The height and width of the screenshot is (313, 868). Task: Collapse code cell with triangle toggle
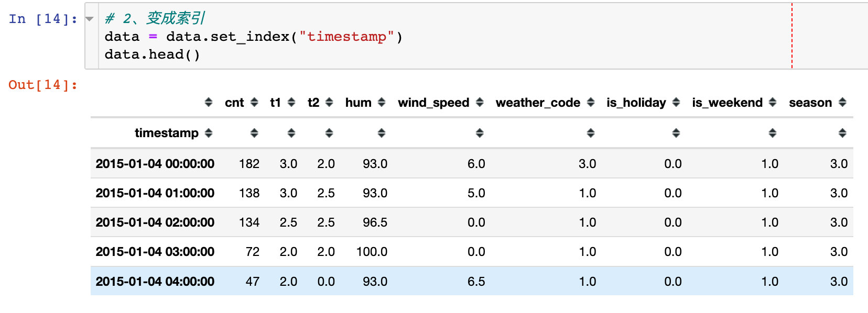point(90,19)
